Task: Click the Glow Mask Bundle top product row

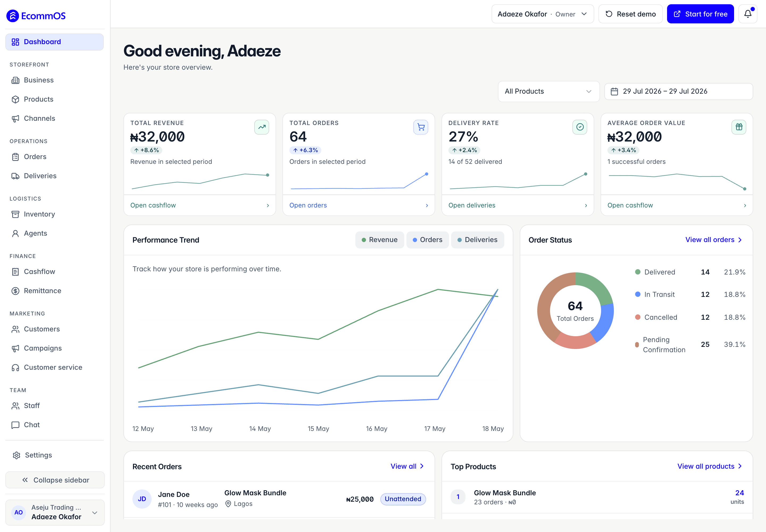Action: pos(597,497)
